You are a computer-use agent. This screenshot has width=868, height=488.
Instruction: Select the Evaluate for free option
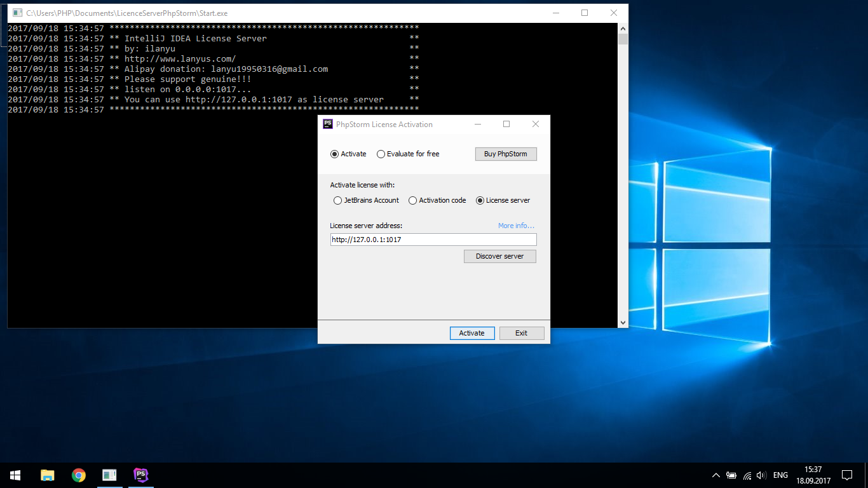[381, 154]
